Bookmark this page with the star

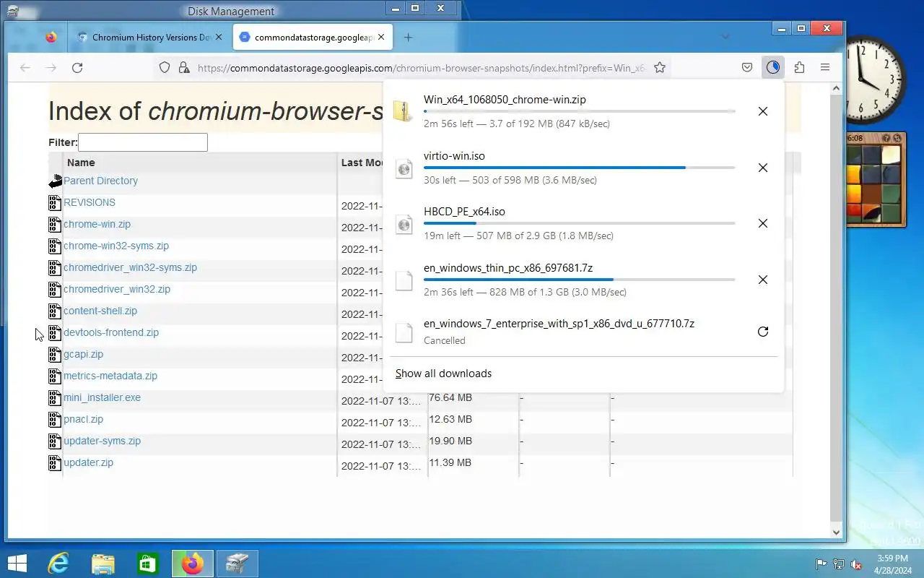659,67
